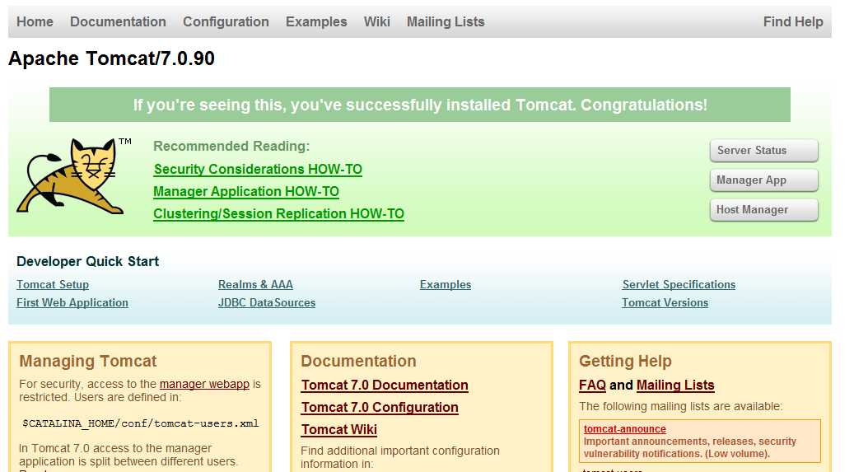This screenshot has width=868, height=472.
Task: Open the Wiki nav item
Action: (377, 21)
